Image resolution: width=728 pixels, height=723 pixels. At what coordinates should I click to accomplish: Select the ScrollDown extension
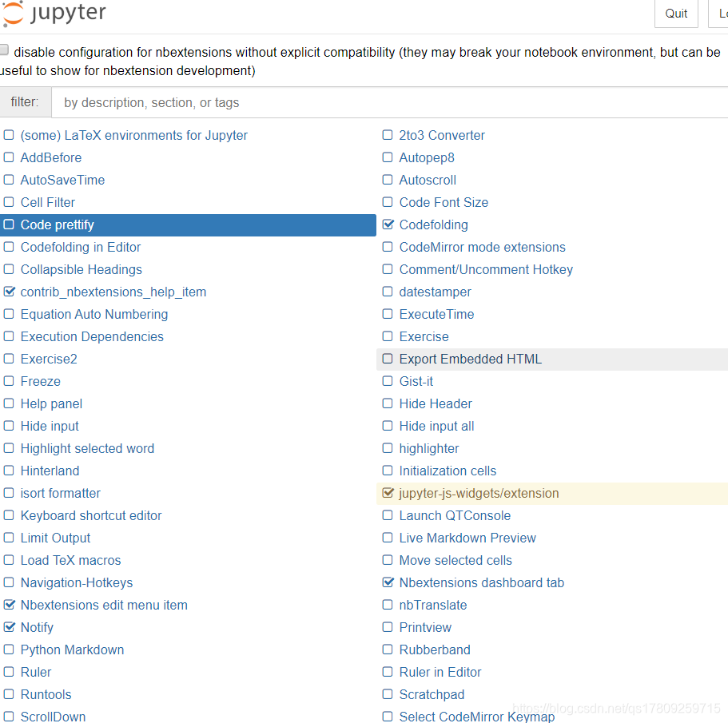click(x=53, y=717)
